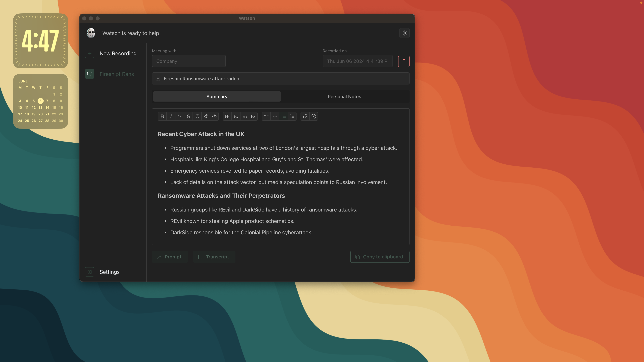This screenshot has height=362, width=644.
Task: Select the Summary tab
Action: click(x=217, y=96)
